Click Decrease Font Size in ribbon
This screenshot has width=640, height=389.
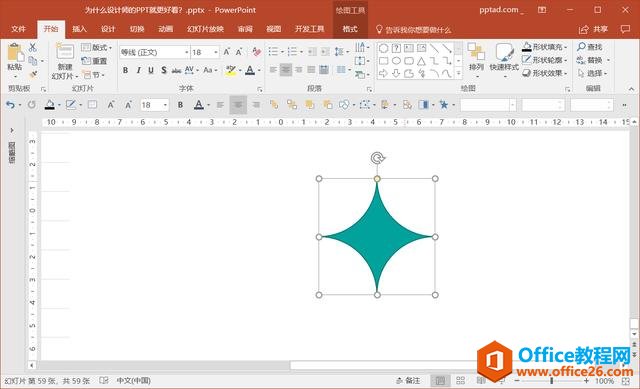[239, 52]
